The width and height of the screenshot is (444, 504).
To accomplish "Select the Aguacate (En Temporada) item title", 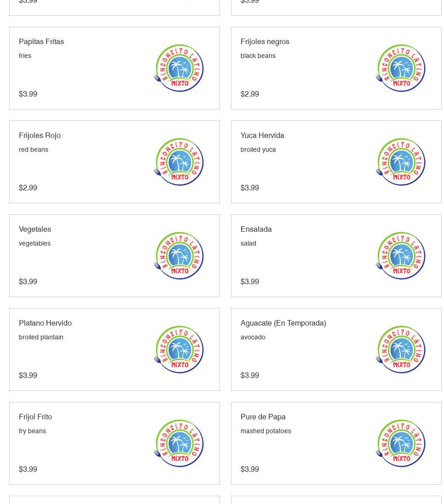I will coord(283,323).
